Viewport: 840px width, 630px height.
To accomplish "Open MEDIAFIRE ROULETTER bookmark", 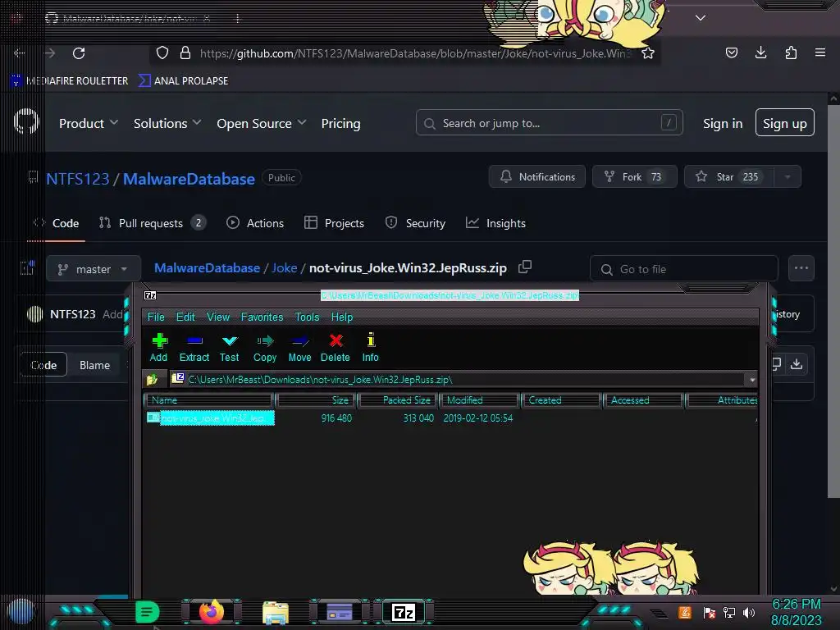I will (x=71, y=81).
